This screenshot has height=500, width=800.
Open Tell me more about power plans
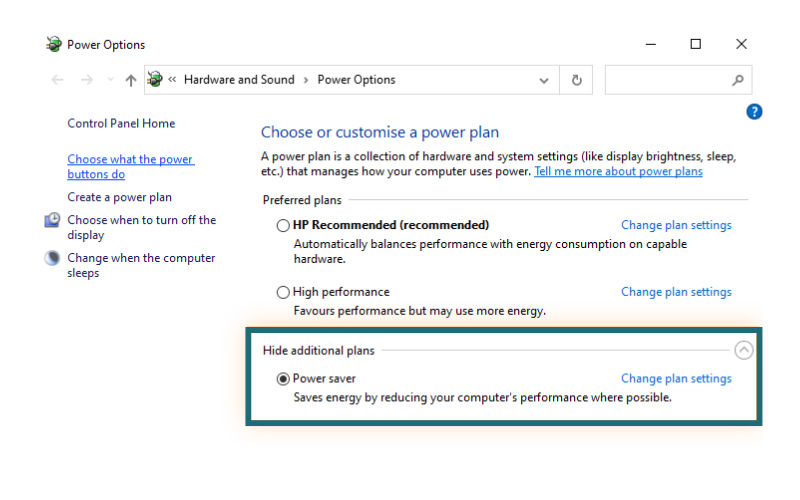point(618,171)
